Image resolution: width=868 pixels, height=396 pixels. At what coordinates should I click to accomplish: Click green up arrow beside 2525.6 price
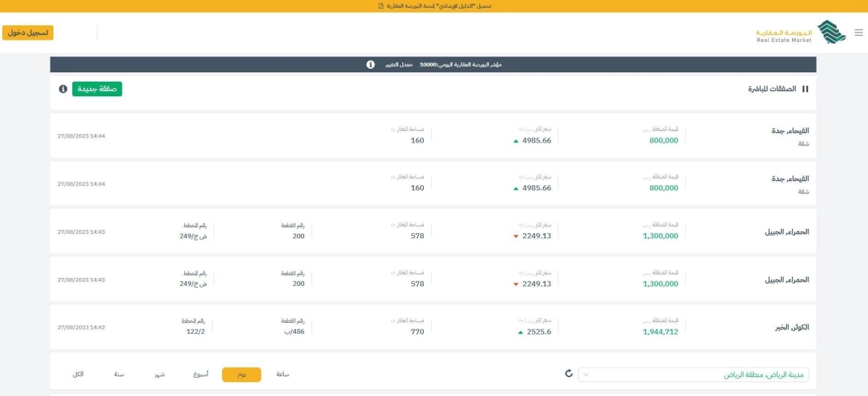pos(521,332)
